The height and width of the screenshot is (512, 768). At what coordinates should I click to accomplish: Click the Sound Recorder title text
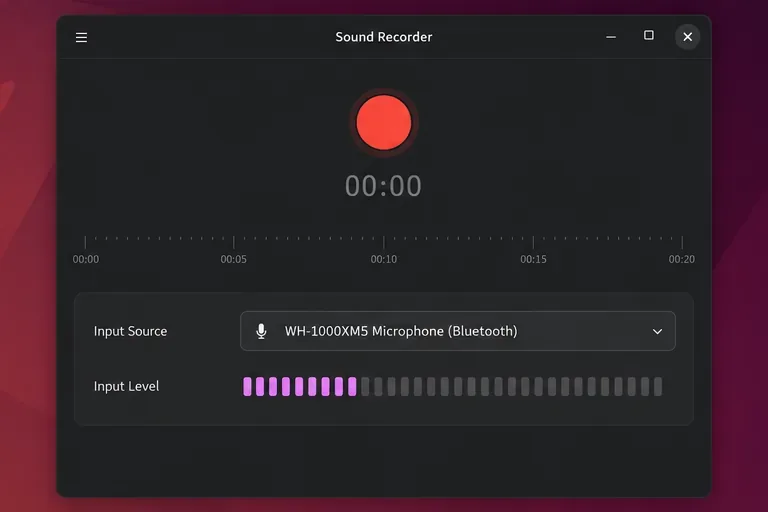[x=384, y=37]
